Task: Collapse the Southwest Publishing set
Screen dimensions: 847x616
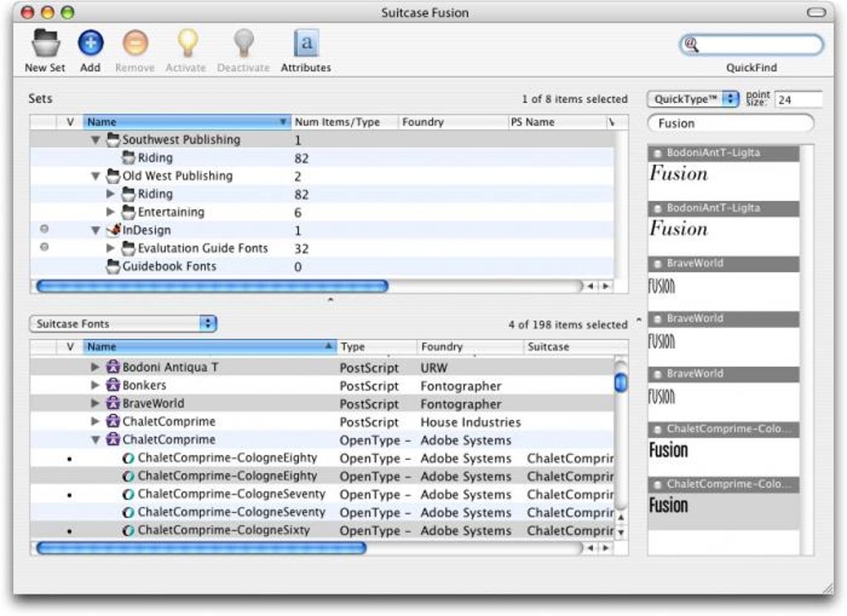Action: pyautogui.click(x=95, y=139)
